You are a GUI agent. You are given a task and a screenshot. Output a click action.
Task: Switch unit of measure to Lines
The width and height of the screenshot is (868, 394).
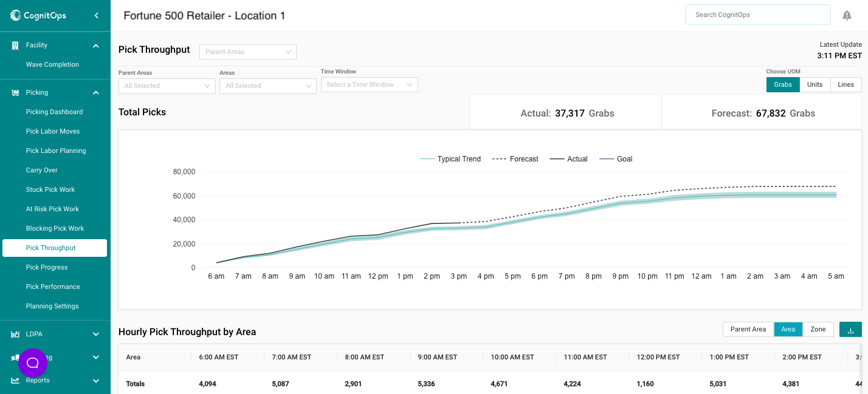tap(846, 84)
